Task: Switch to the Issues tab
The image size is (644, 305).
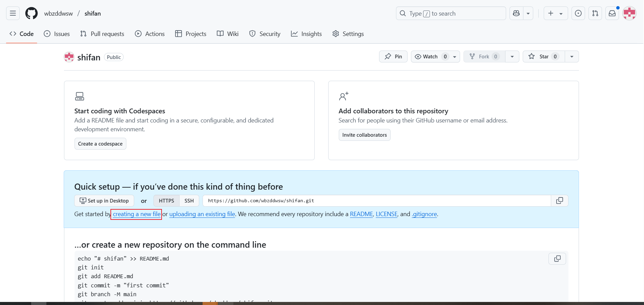Action: point(57,34)
